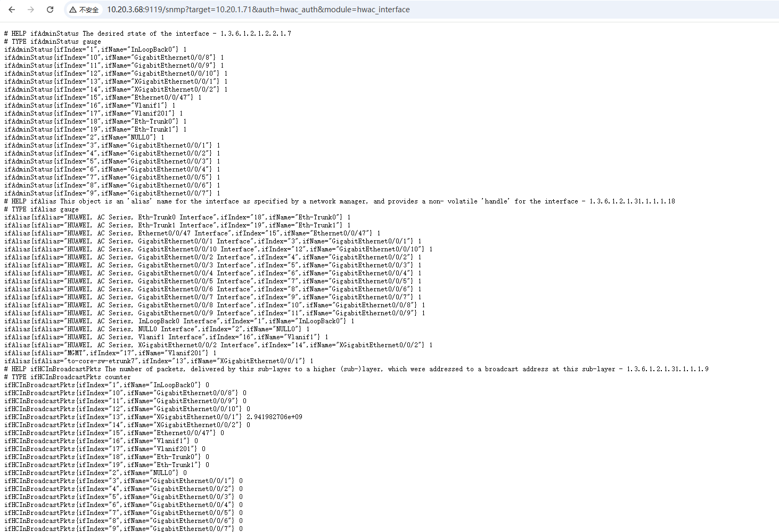Click the browser back arrow
Image resolution: width=779 pixels, height=532 pixels.
pyautogui.click(x=12, y=10)
